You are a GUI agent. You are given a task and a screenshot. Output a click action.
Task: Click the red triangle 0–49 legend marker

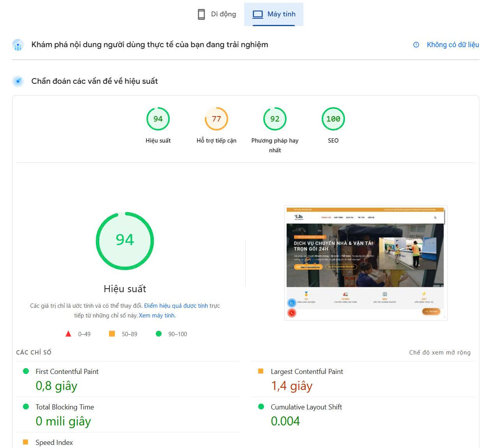click(x=69, y=333)
